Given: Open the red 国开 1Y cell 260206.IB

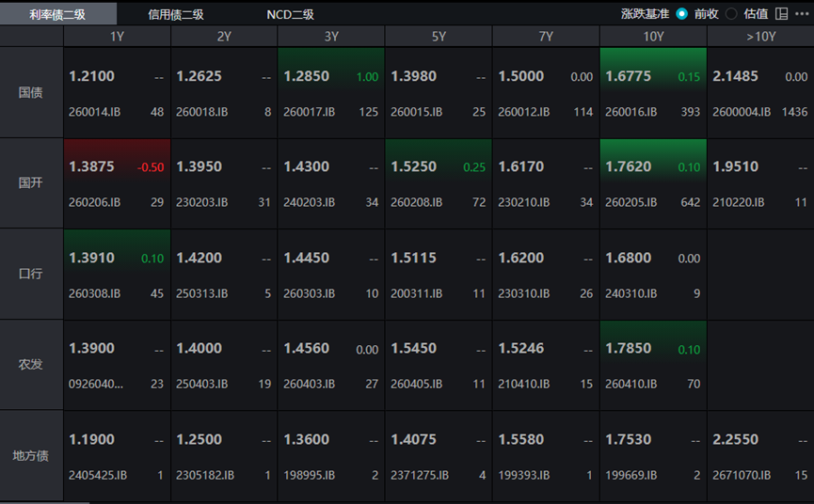Looking at the screenshot, I should tap(117, 183).
